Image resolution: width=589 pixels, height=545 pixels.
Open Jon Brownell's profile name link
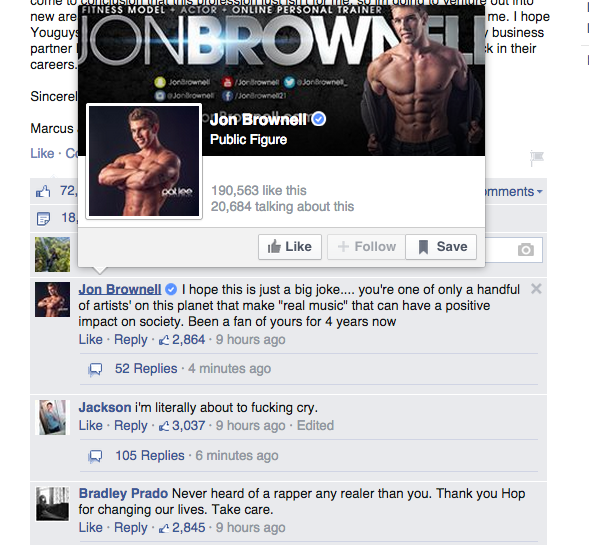point(120,289)
